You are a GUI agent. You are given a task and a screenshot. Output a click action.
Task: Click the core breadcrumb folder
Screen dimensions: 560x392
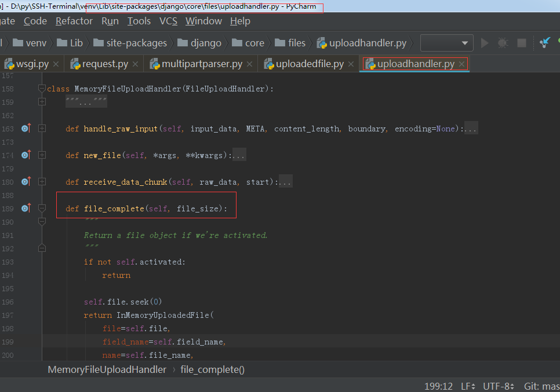click(248, 43)
